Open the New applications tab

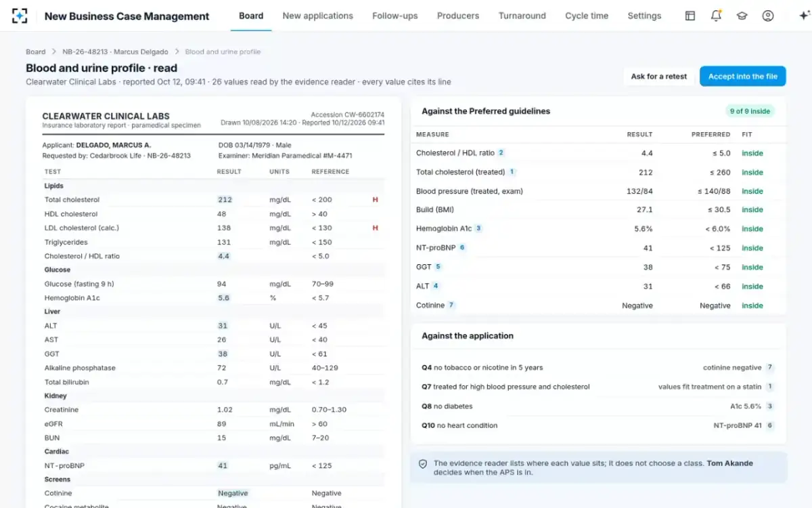318,16
